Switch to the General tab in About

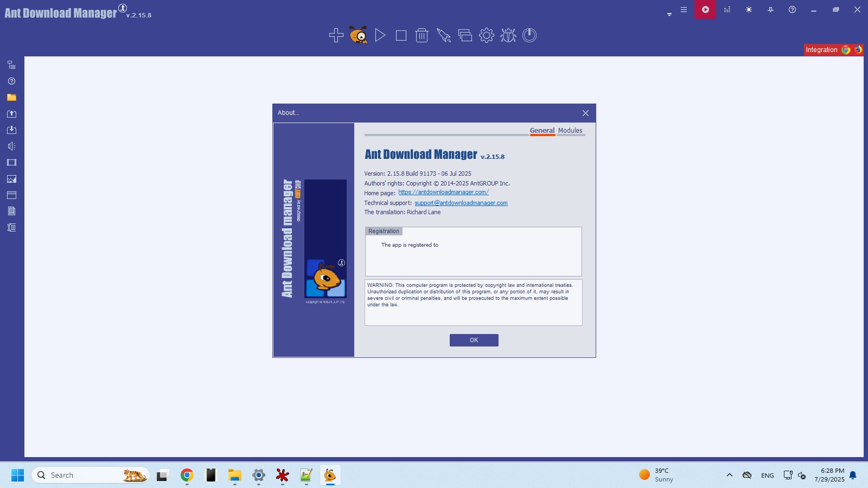click(x=542, y=131)
